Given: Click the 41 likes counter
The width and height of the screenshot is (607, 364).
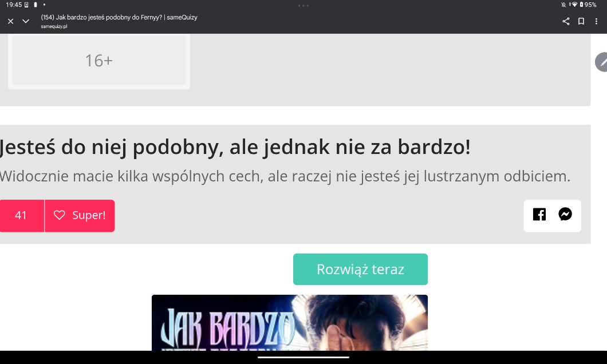Looking at the screenshot, I should 21,216.
